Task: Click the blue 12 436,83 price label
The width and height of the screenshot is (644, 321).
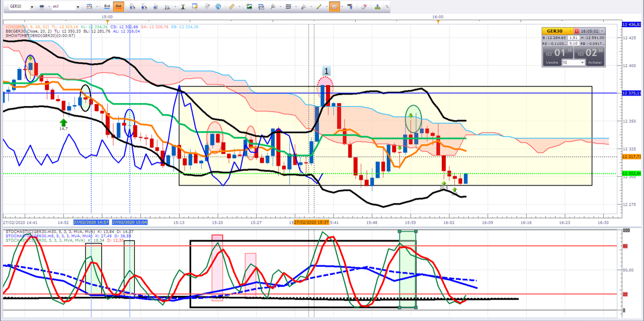Action: tap(631, 24)
